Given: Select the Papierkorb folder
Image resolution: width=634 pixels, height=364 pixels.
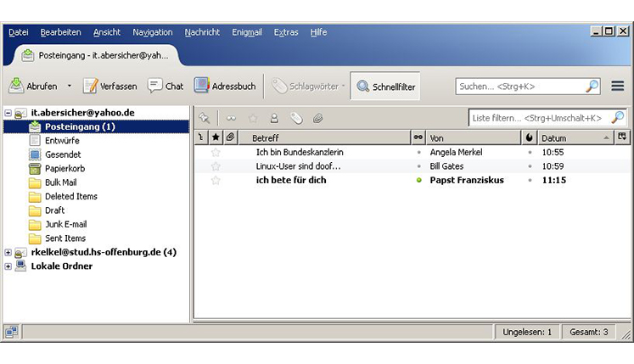Looking at the screenshot, I should pos(65,169).
